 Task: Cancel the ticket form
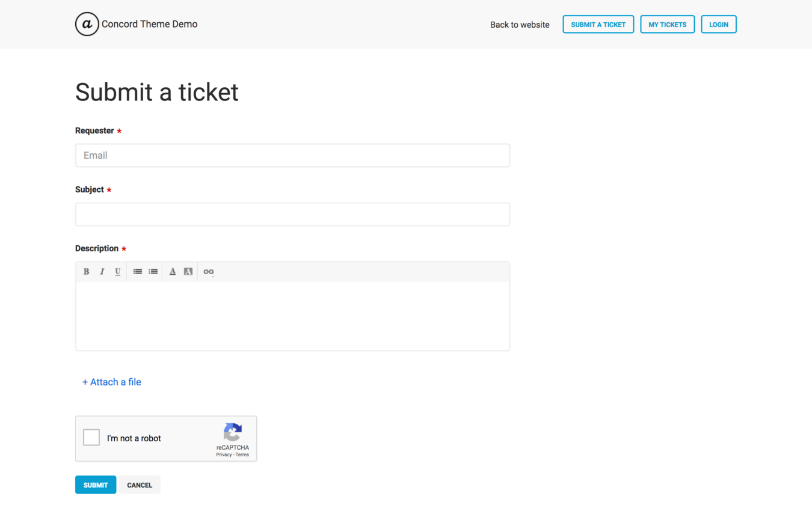tap(140, 485)
